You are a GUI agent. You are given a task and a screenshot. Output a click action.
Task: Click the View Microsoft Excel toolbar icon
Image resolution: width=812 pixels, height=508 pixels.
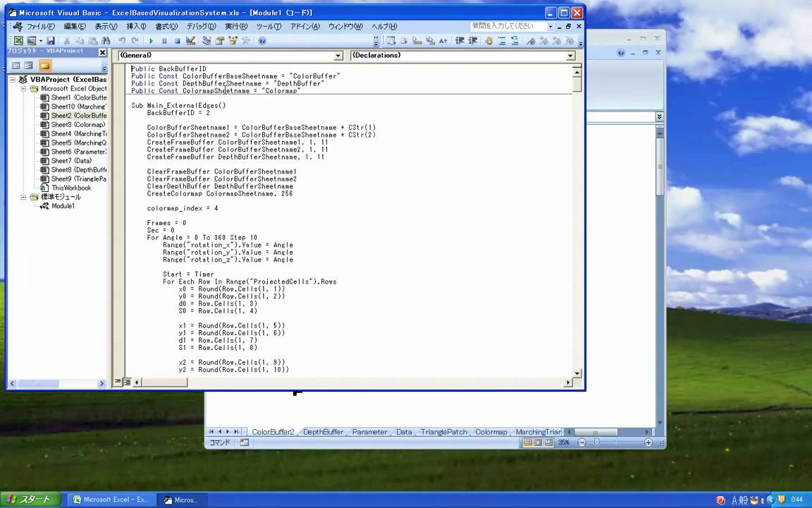18,40
